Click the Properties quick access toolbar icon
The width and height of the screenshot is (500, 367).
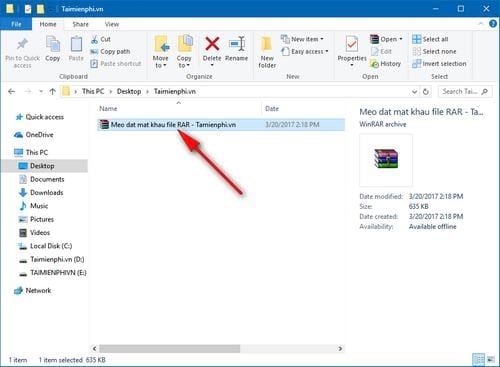coord(28,9)
